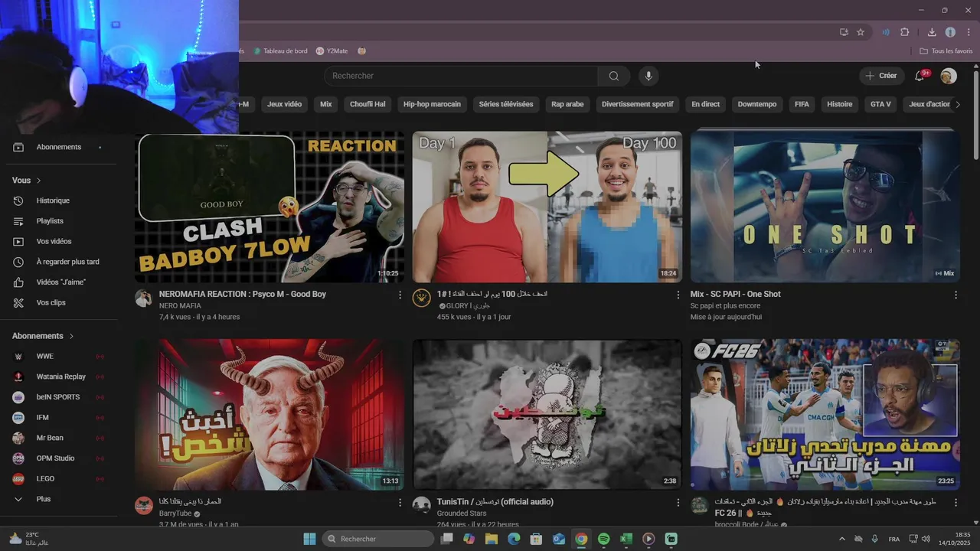Open Excel from the taskbar
The height and width of the screenshot is (551, 980).
pos(626,539)
